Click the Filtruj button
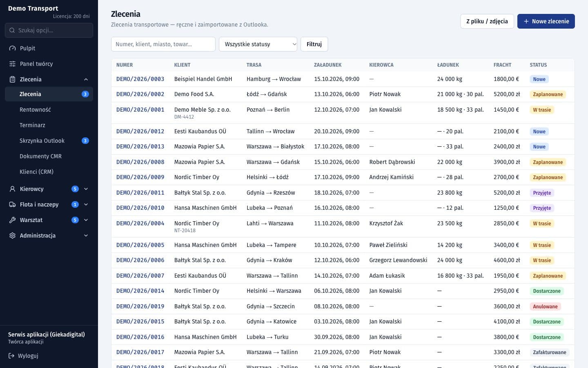This screenshot has width=588, height=368. tap(314, 44)
